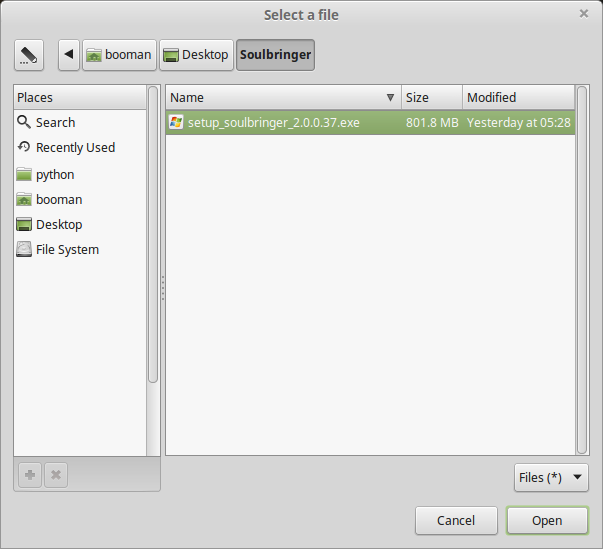The image size is (603, 549).
Task: Select File System in Places sidebar
Action: pos(80,250)
